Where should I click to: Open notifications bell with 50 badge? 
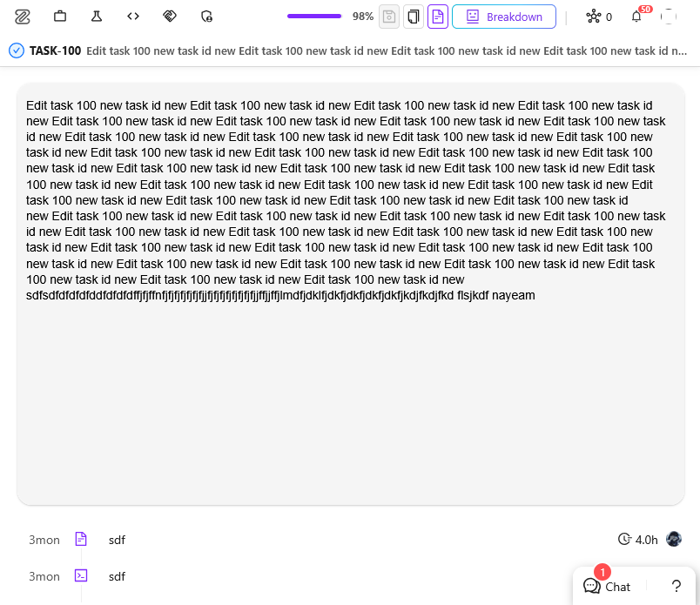point(637,16)
